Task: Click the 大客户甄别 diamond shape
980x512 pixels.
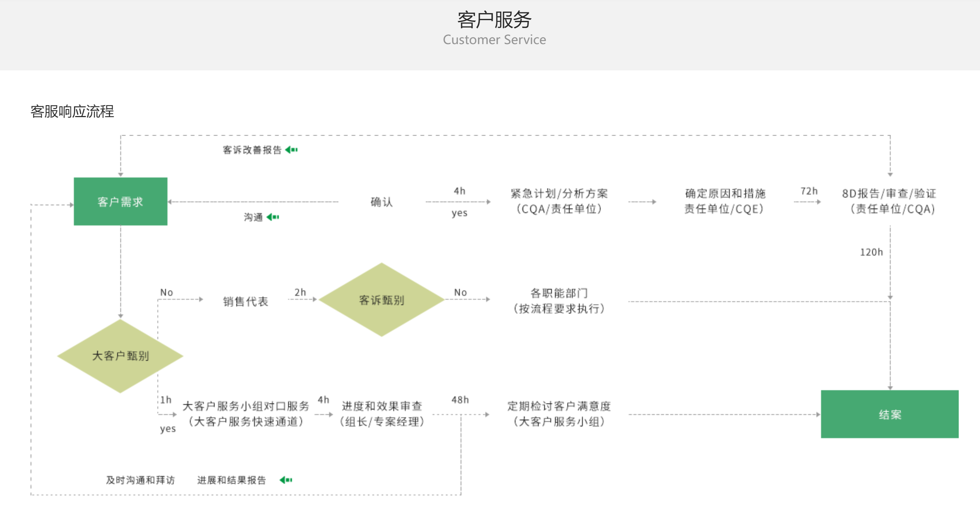Action: click(x=120, y=356)
